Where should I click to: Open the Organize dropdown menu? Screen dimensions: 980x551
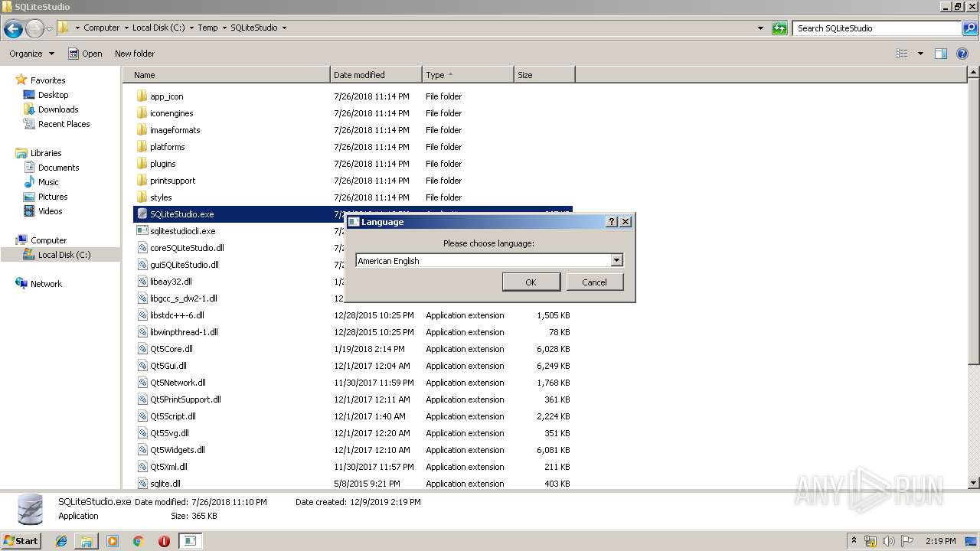(x=32, y=54)
